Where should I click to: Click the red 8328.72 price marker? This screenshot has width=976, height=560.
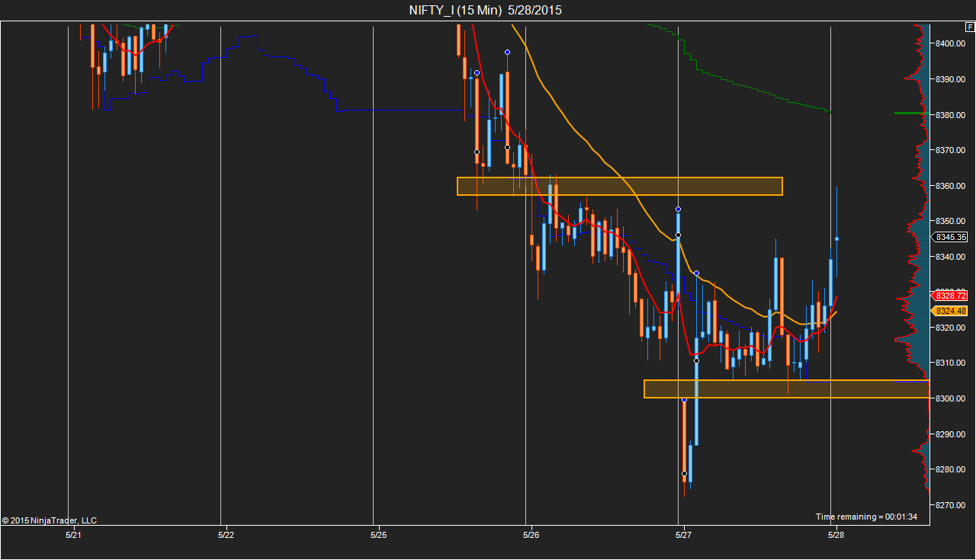(950, 296)
